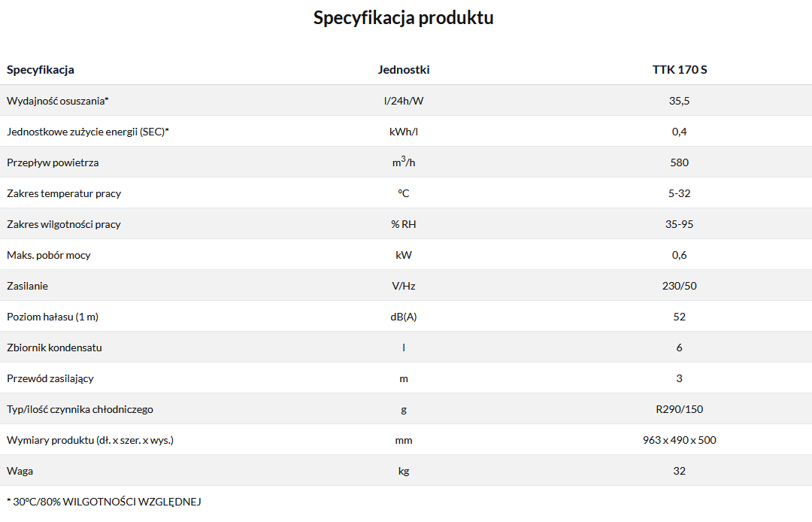This screenshot has height=522, width=812.
Task: Select the "Wydajność osuszania" row label
Action: [x=58, y=101]
